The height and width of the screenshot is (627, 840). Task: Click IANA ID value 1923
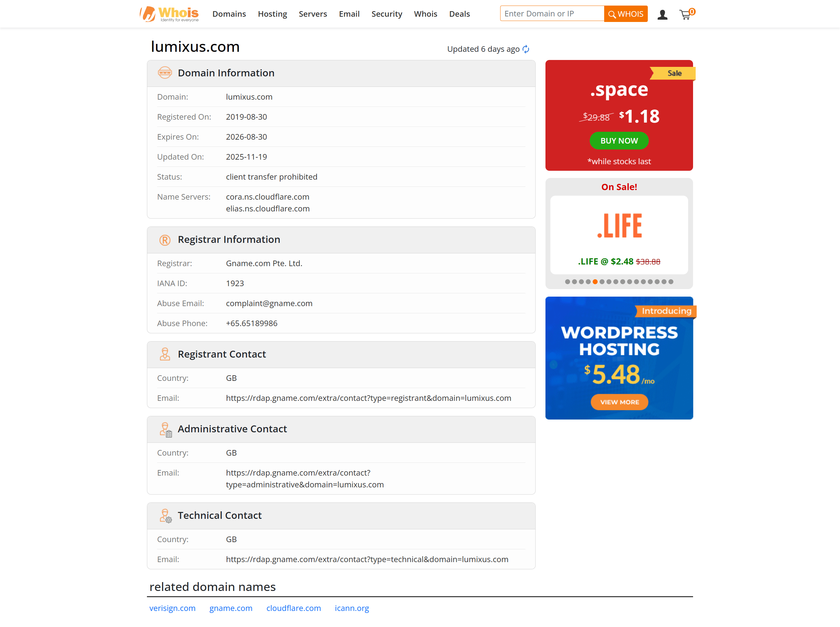(x=235, y=284)
